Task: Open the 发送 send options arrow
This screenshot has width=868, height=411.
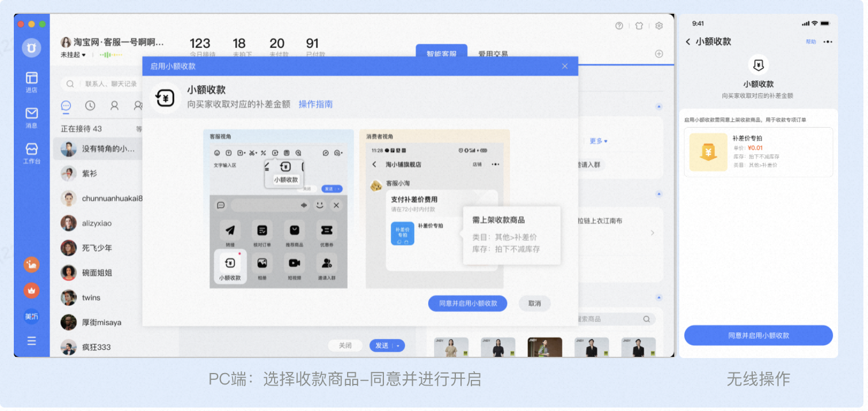Action: [x=398, y=345]
